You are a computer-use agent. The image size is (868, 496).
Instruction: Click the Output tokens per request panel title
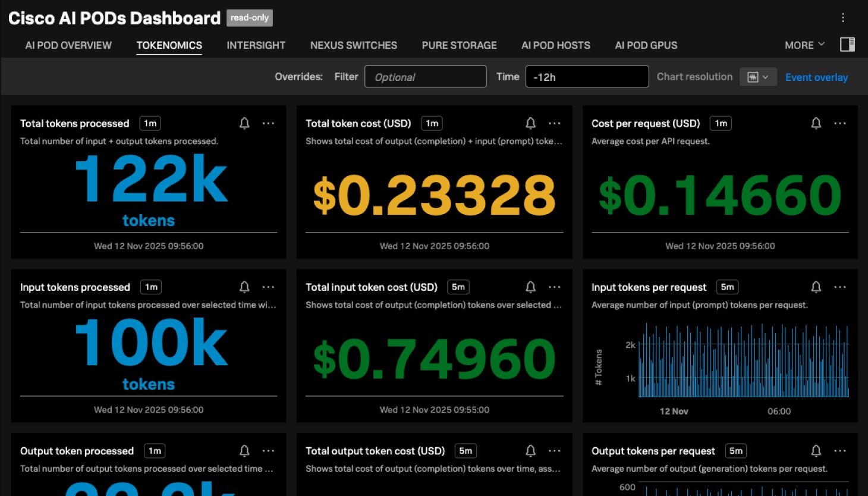[653, 451]
